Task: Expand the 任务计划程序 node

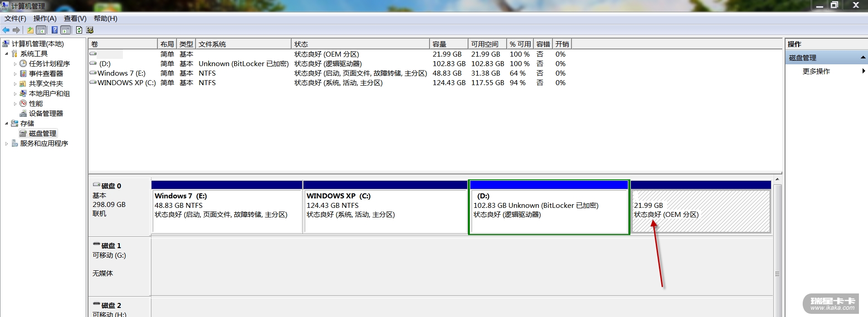Action: [15, 64]
